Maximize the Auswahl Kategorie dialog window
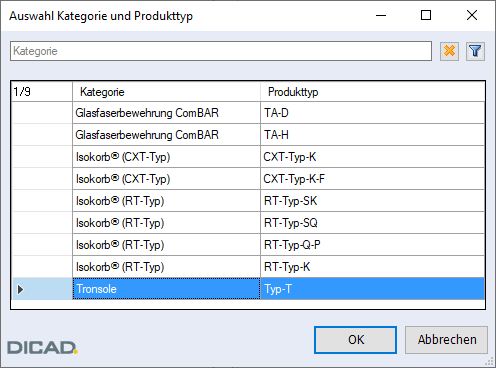496x368 pixels. (x=426, y=15)
